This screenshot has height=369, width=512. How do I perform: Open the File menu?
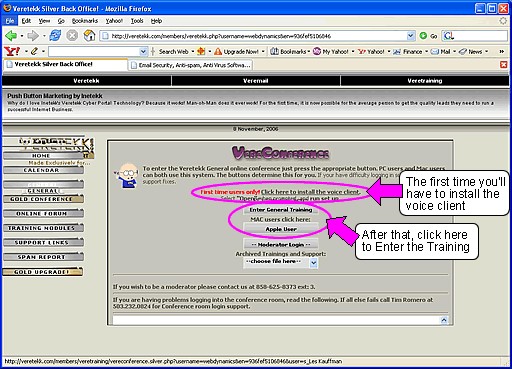10,21
